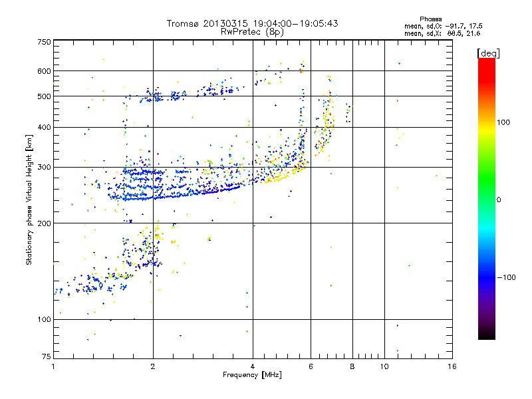Click the '750' y-axis tick label
532x399 pixels.
tap(44, 42)
